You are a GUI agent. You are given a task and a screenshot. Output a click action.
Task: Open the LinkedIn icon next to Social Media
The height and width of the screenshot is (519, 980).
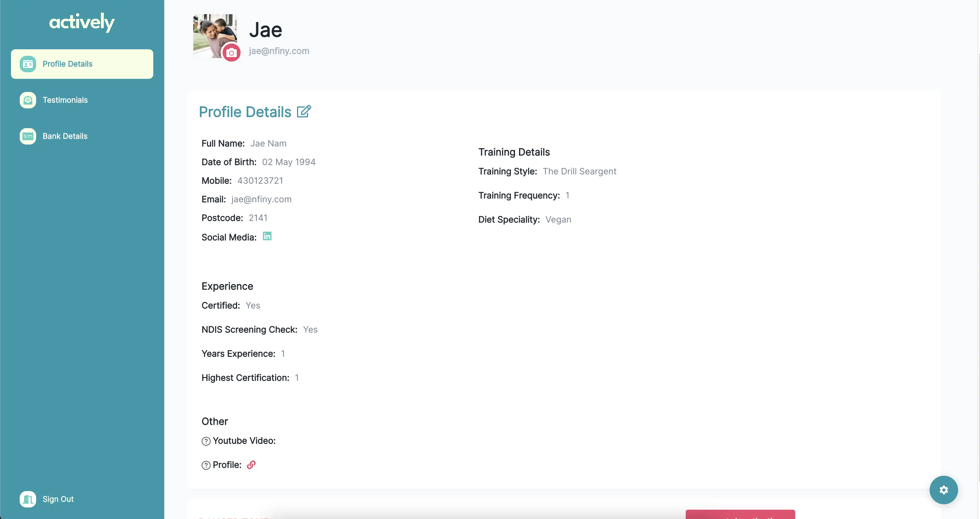tap(267, 236)
